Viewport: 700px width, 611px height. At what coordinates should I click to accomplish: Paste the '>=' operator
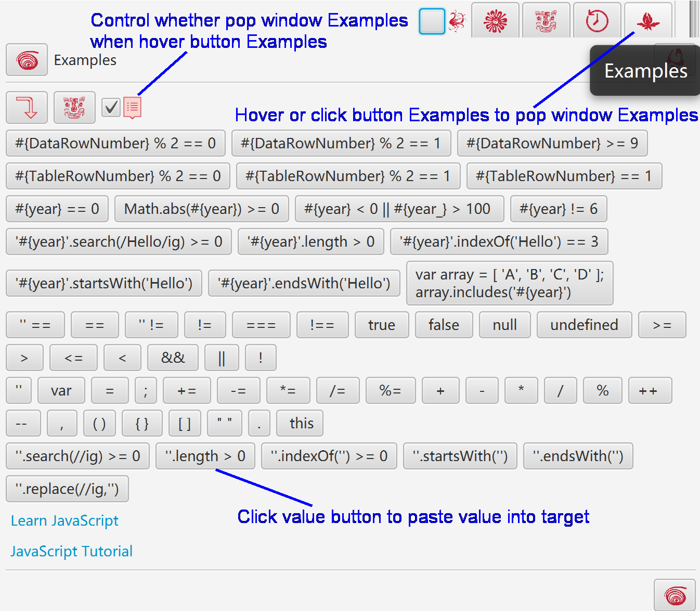pos(662,325)
